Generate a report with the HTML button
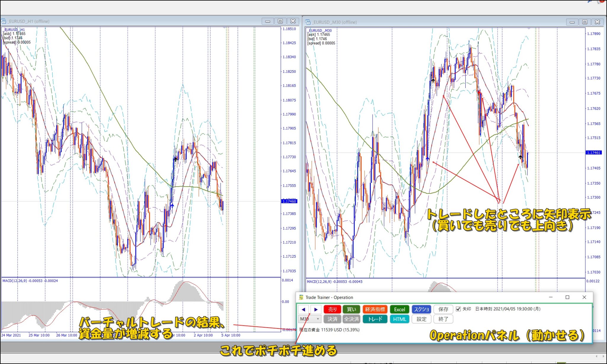The image size is (607, 364). 400,319
